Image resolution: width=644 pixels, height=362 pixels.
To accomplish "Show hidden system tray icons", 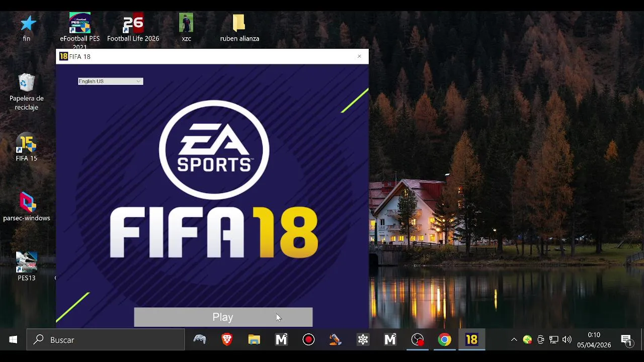I will click(x=514, y=340).
